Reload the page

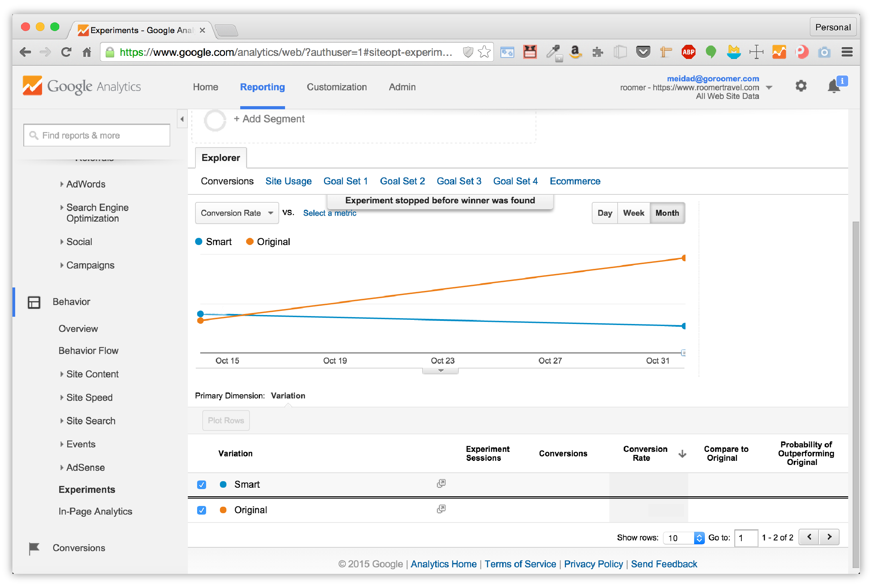tap(66, 52)
